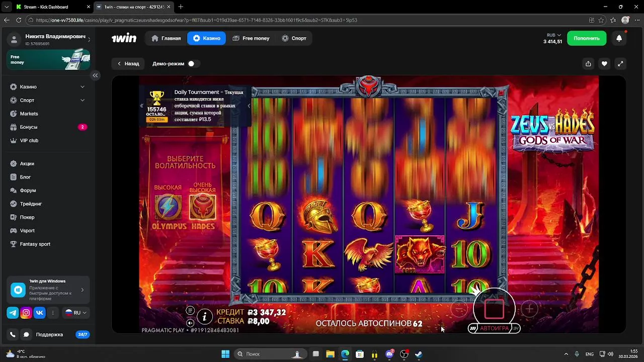Expand the Спорт sidebar section
This screenshot has width=644, height=362.
click(48, 100)
